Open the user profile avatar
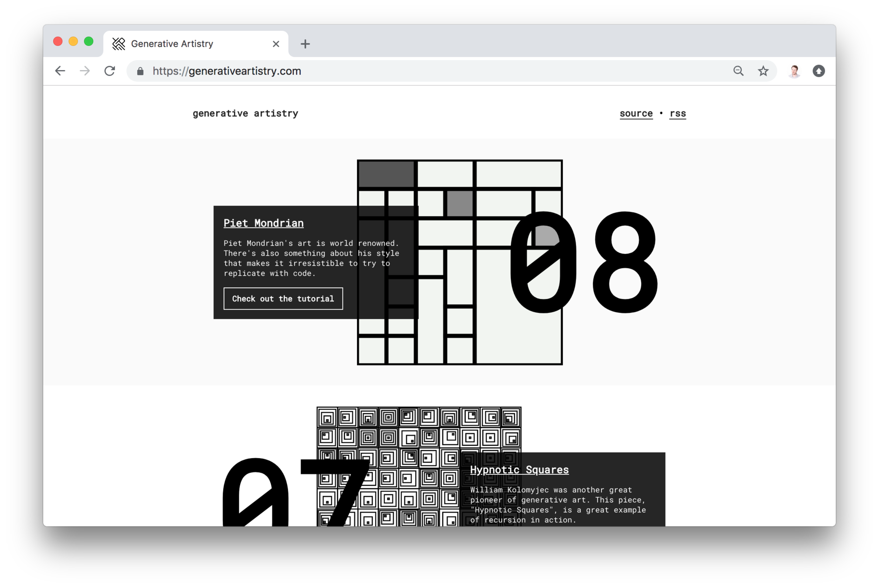879x588 pixels. point(794,71)
